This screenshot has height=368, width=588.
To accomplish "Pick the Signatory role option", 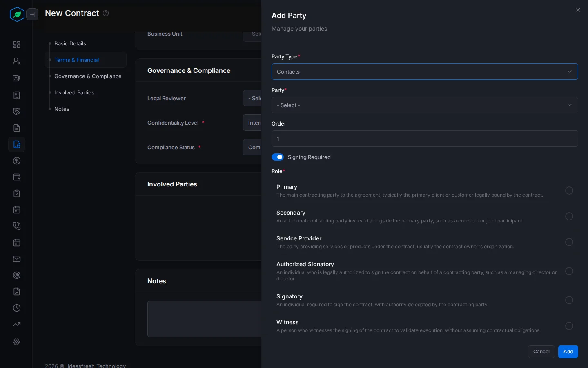I will (x=569, y=300).
